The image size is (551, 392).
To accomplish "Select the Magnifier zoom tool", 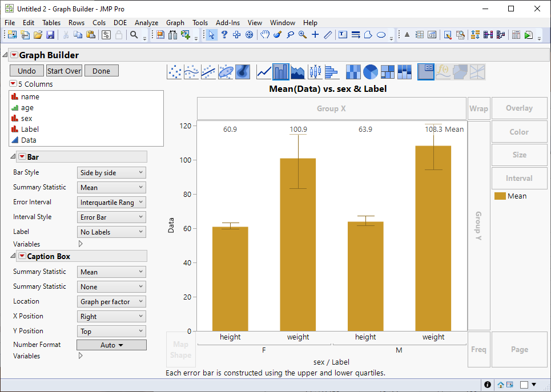I will click(303, 35).
